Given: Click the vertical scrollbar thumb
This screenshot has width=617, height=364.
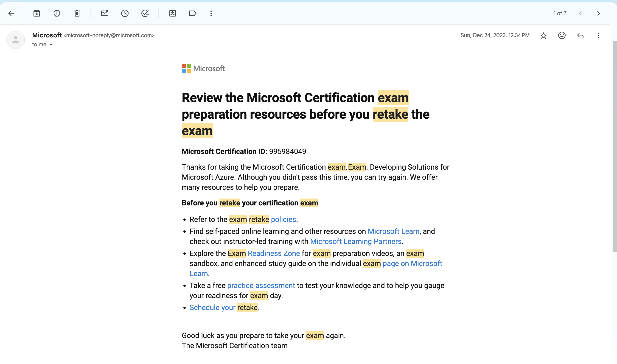Looking at the screenshot, I should (614, 146).
